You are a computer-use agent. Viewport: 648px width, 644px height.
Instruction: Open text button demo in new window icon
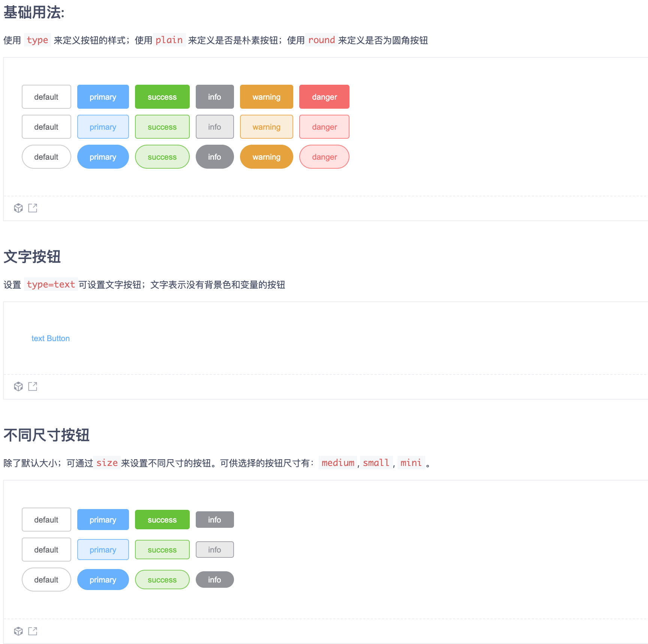point(33,386)
